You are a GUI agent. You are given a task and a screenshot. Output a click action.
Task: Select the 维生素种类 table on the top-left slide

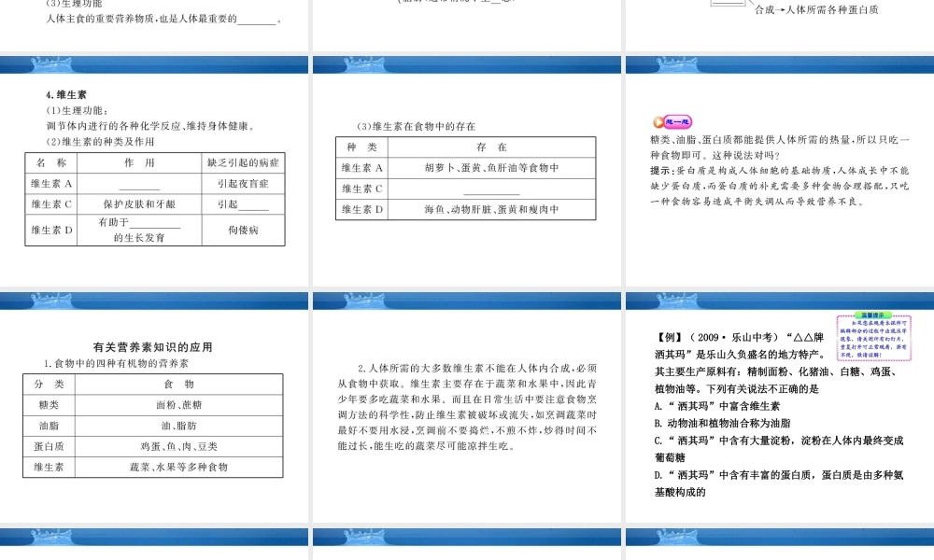155,196
